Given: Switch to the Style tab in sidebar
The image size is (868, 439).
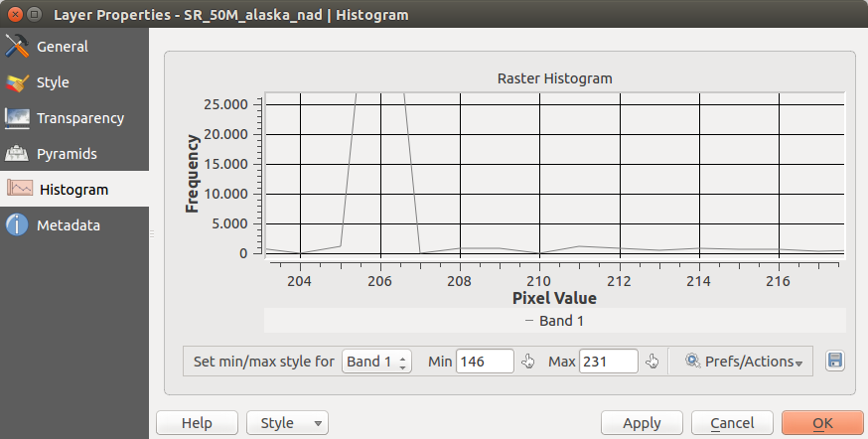Looking at the screenshot, I should click(53, 82).
